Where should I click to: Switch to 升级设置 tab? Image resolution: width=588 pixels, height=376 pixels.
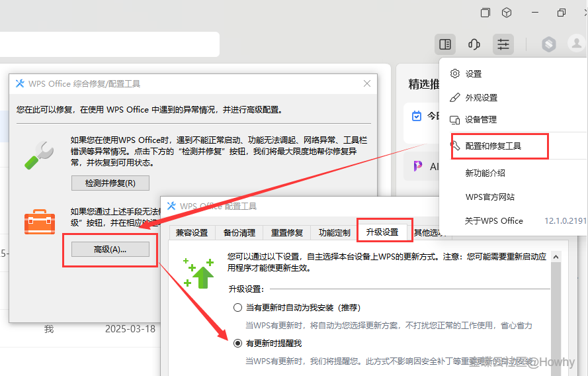tap(382, 232)
